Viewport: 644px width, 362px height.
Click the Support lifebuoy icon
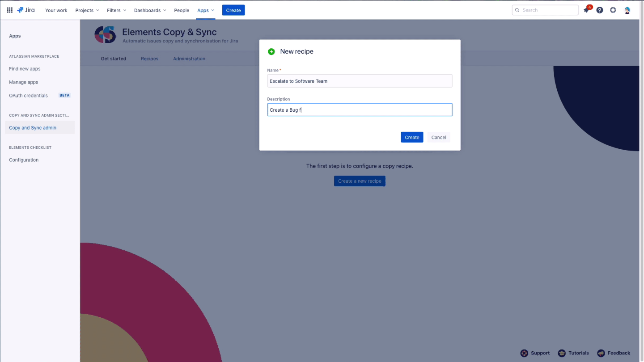524,353
